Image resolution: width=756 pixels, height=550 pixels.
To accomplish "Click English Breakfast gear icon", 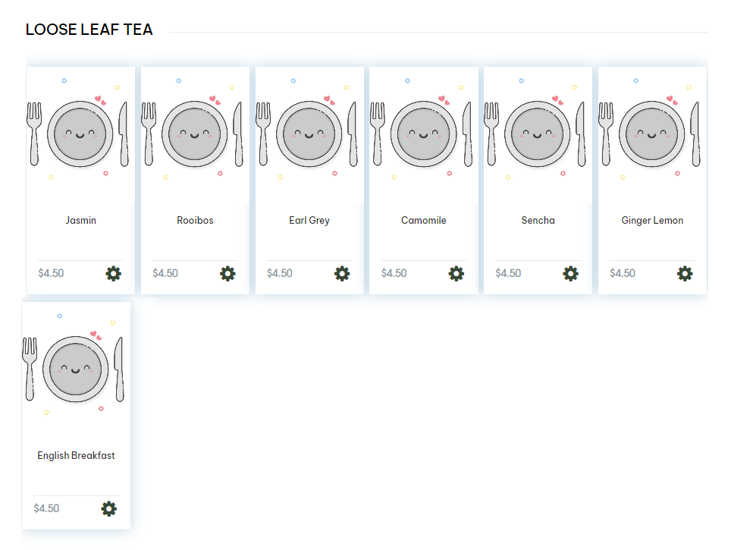I will click(x=109, y=508).
